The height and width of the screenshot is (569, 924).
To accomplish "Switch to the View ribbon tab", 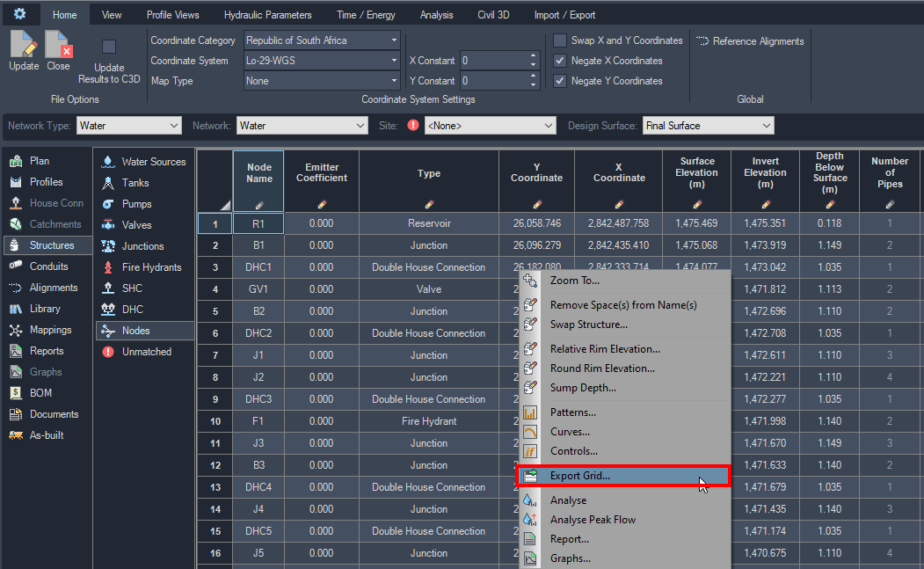I will click(112, 15).
